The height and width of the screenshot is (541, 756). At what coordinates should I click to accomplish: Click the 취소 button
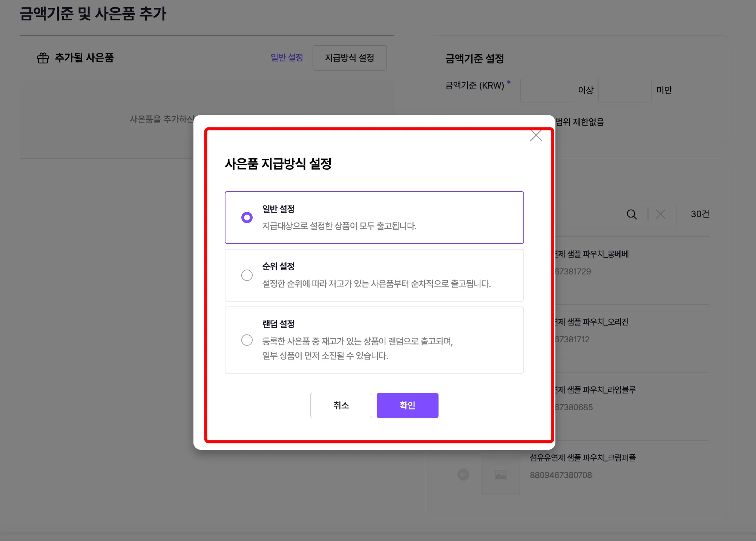[x=341, y=405]
